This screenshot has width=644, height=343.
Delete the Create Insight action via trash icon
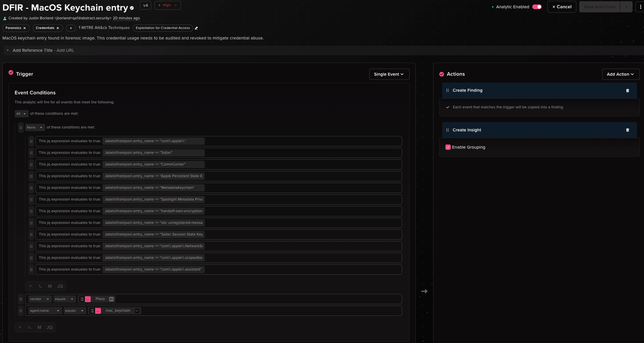627,130
